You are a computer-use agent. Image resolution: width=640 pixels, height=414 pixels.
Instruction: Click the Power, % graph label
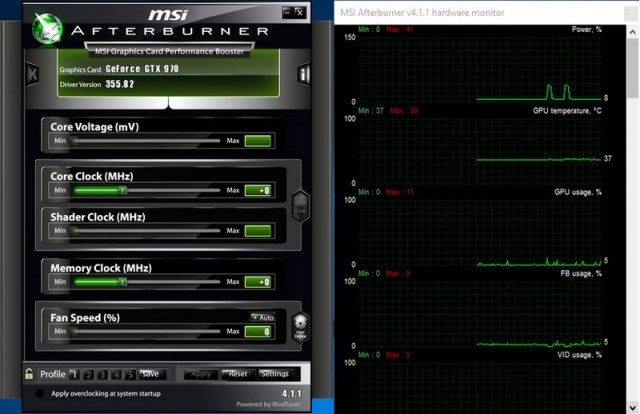(x=587, y=29)
